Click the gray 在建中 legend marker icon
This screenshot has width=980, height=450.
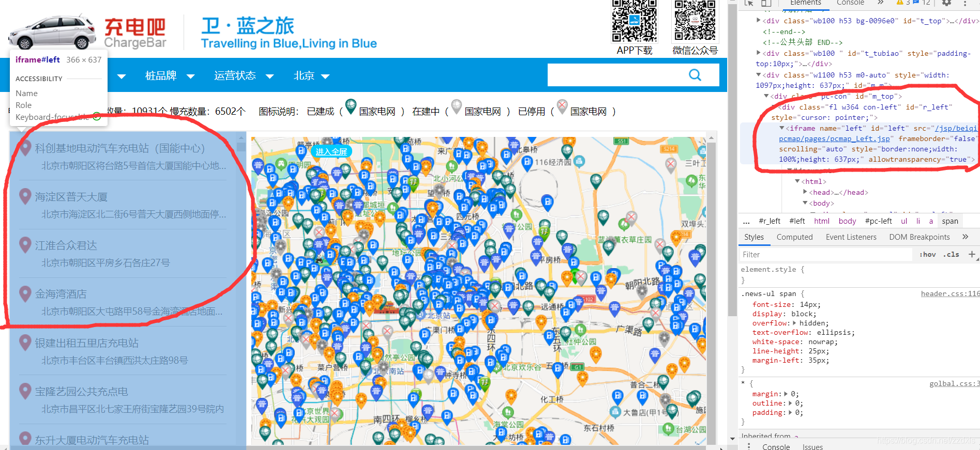pyautogui.click(x=456, y=107)
